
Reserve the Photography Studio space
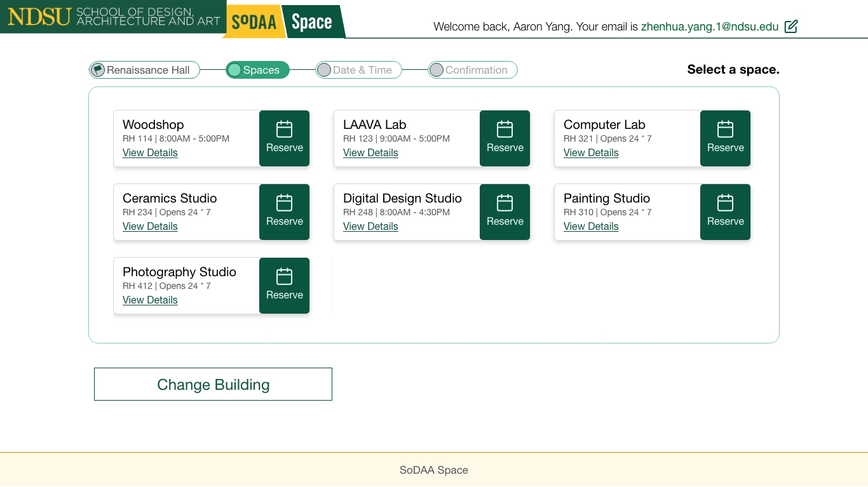pos(284,286)
